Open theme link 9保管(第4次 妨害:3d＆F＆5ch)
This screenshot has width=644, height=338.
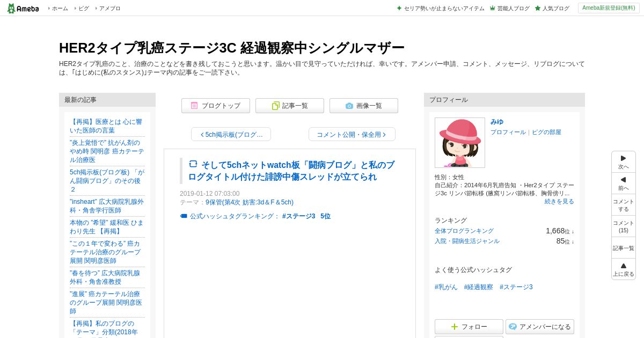(x=250, y=202)
